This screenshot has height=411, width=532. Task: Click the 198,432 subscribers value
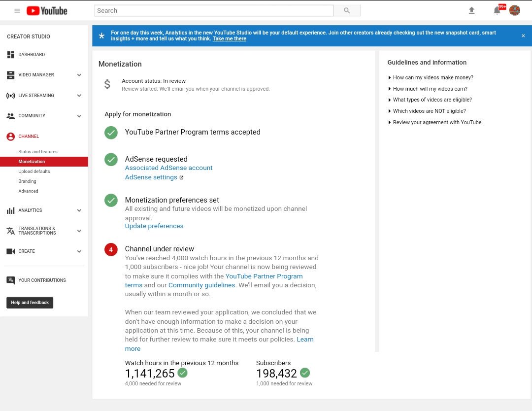(276, 374)
